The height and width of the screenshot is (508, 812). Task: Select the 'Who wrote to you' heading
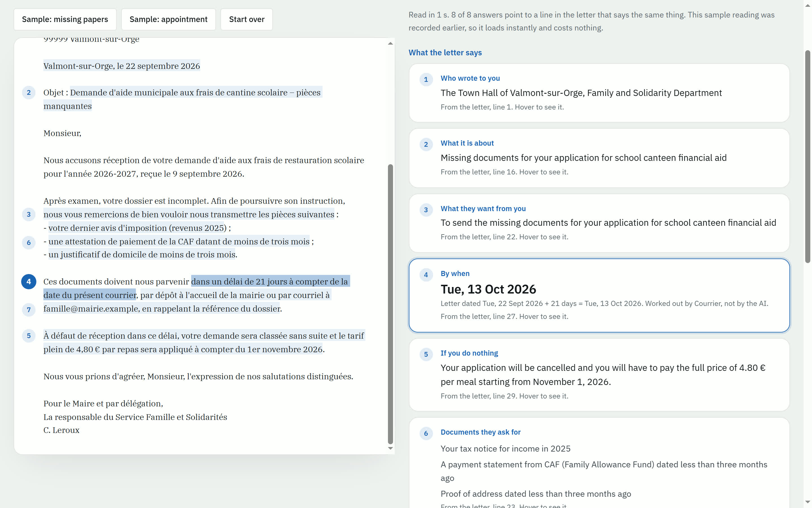pos(470,78)
